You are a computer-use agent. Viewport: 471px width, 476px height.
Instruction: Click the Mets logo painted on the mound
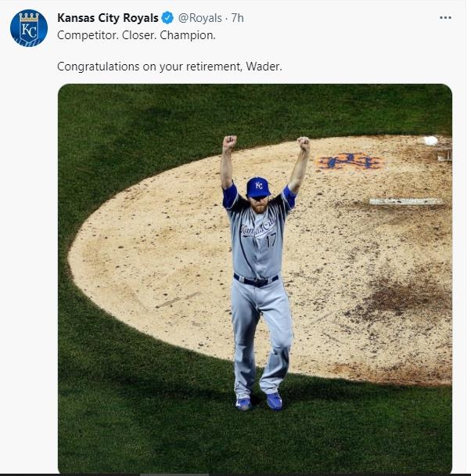tap(349, 161)
